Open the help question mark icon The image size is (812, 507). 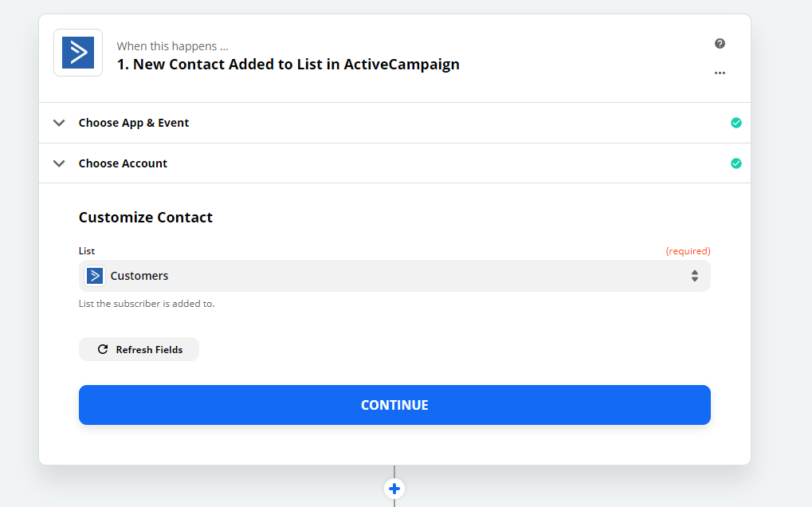coord(720,44)
